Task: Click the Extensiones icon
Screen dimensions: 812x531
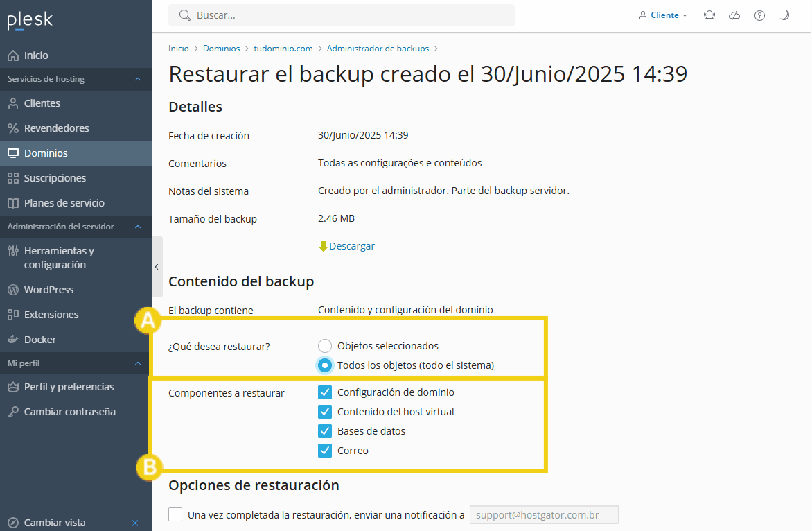Action: [13, 315]
